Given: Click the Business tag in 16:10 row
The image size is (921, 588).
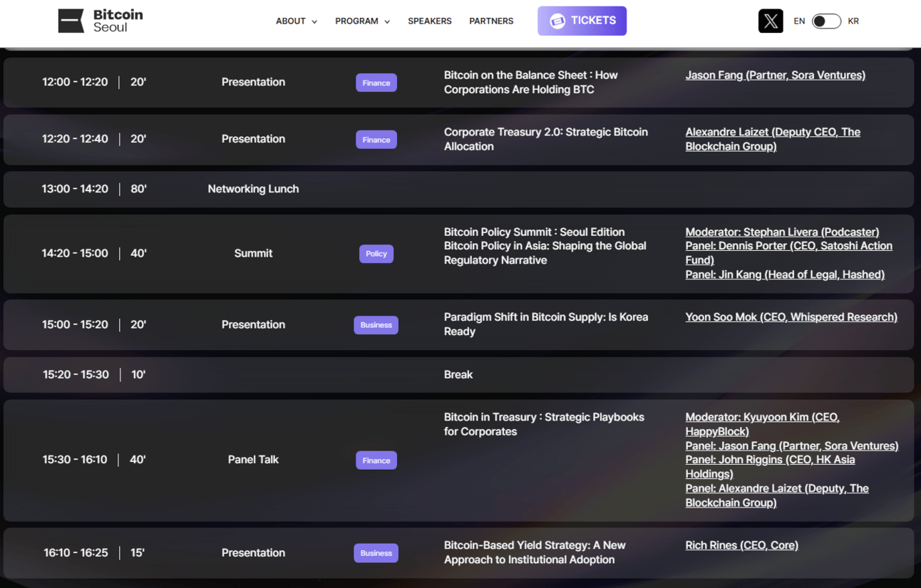Looking at the screenshot, I should tap(376, 553).
